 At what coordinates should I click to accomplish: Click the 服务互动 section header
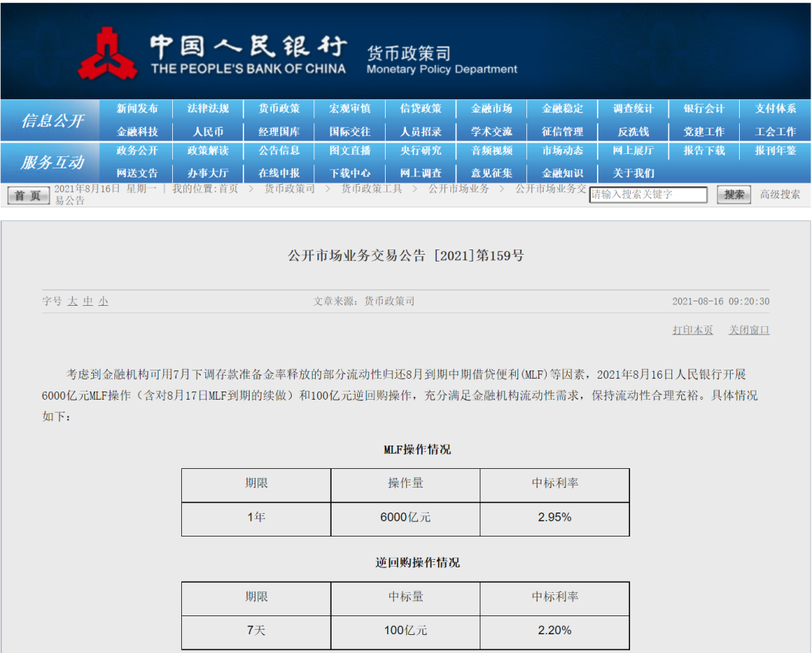click(x=53, y=162)
